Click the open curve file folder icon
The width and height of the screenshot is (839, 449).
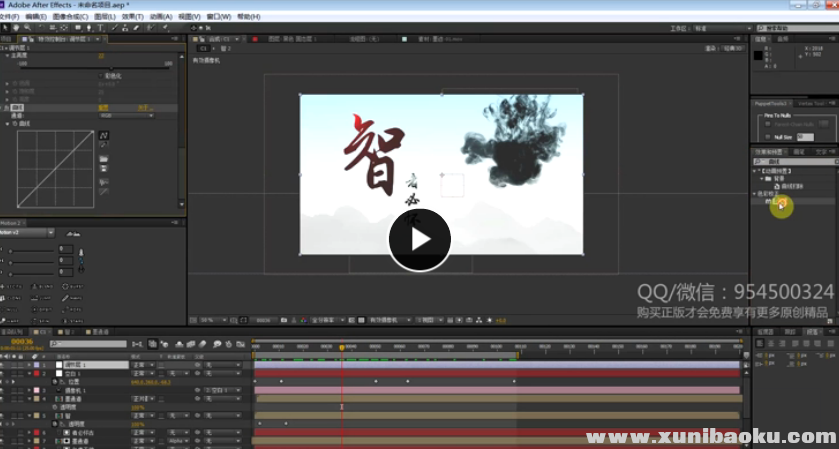104,159
